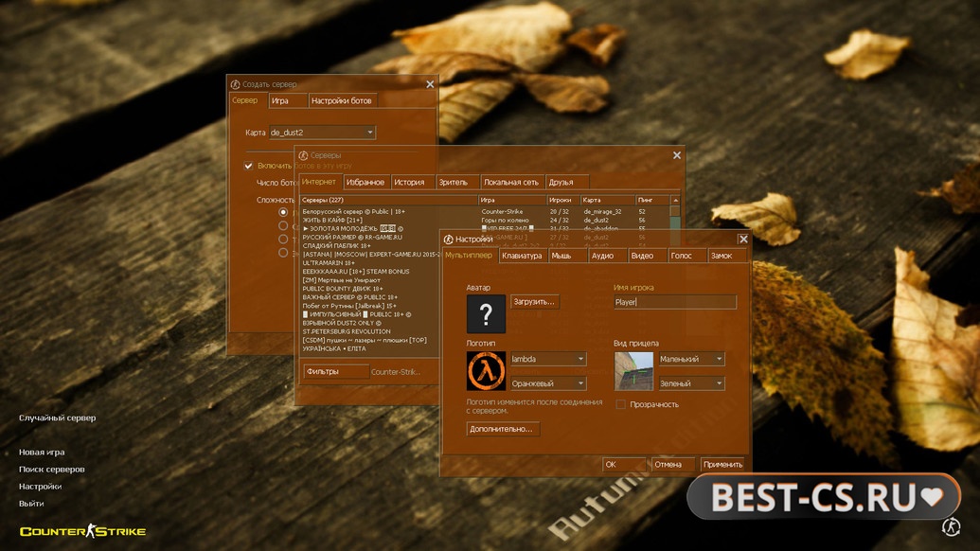The image size is (980, 551).
Task: Open the Маленький crosshair size dropdown
Action: coord(691,359)
